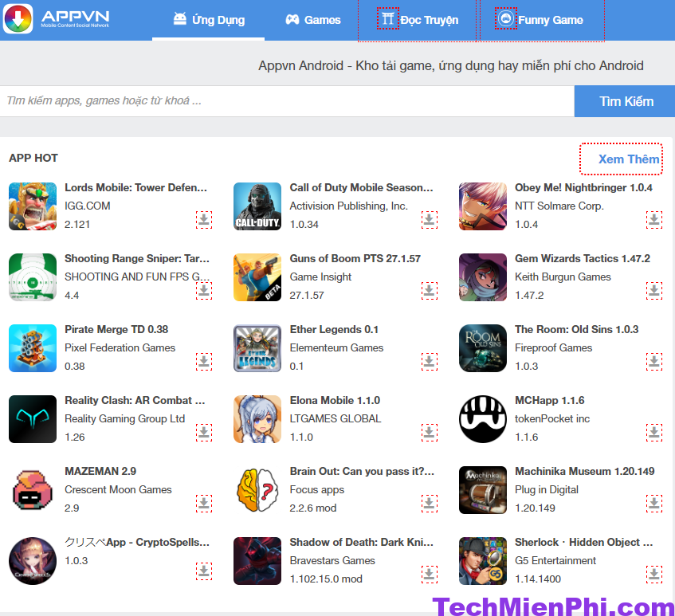Download Call of Duty Mobile via icon
Screen dimensions: 675x616
(430, 220)
